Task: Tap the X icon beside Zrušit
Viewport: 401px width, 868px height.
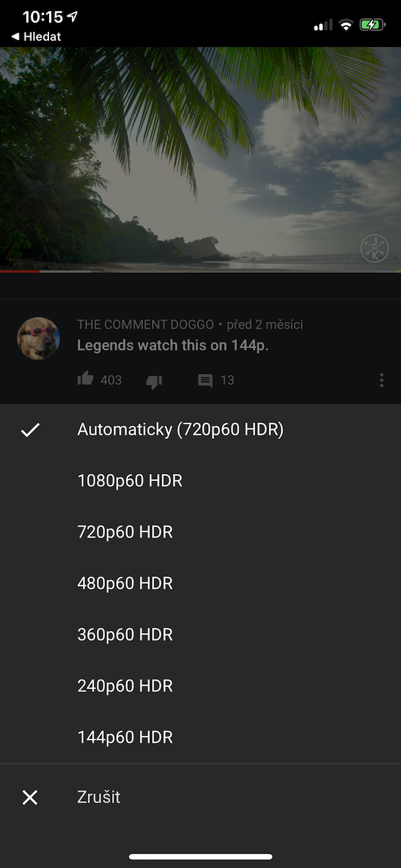Action: pyautogui.click(x=30, y=798)
